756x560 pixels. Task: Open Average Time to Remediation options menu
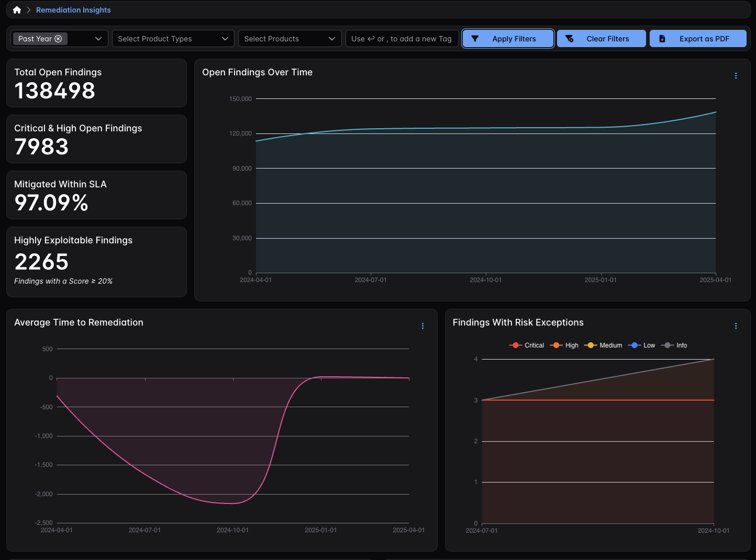(423, 326)
